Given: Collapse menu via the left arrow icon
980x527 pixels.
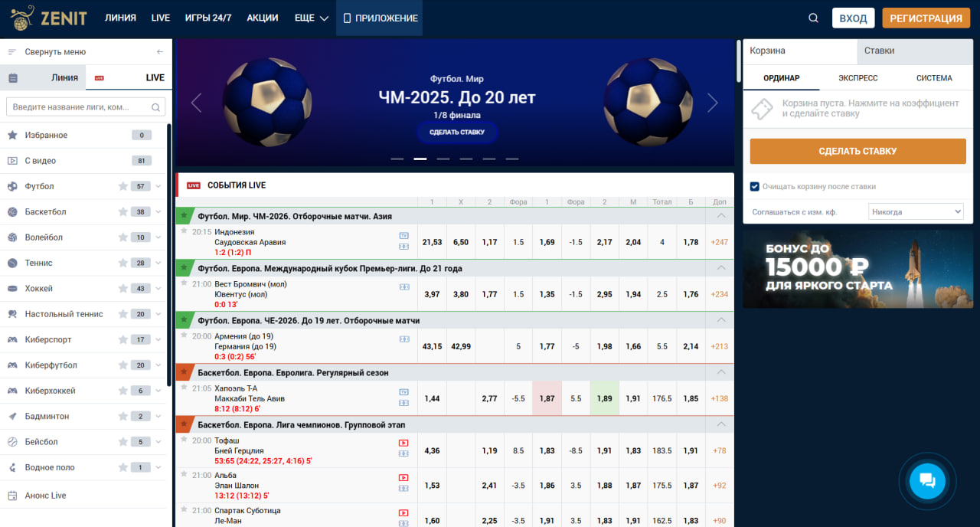Looking at the screenshot, I should point(159,52).
